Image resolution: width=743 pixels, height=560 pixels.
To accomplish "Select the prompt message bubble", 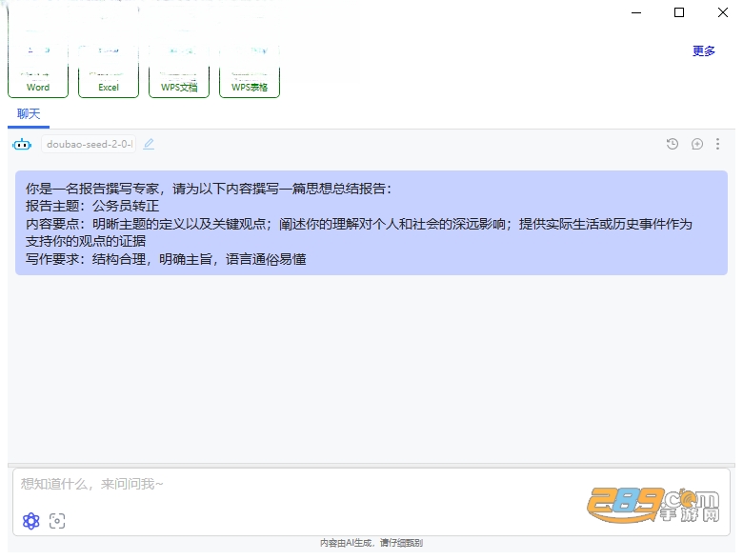I will pyautogui.click(x=371, y=223).
